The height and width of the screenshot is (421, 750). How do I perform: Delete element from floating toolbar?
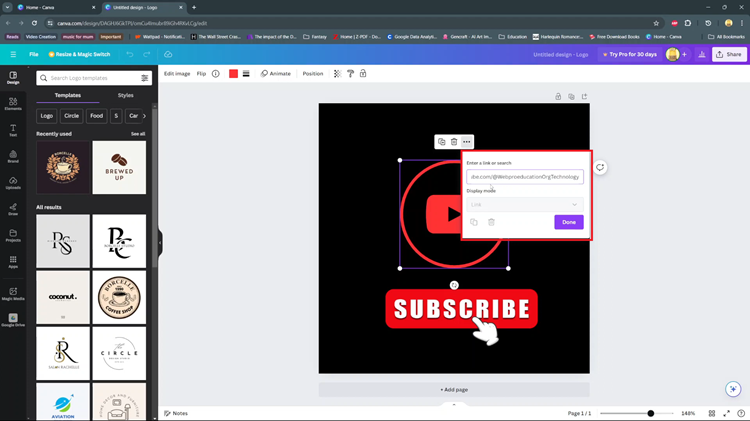[x=454, y=142]
